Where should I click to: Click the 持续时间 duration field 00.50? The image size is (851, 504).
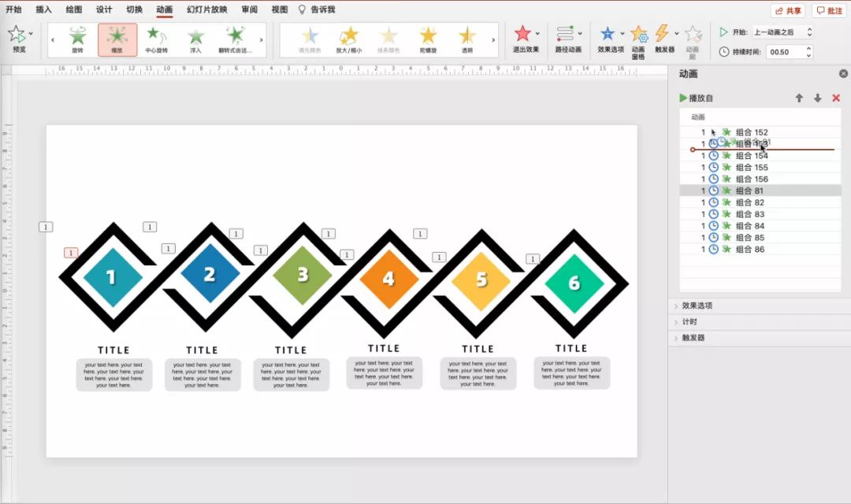(x=786, y=52)
